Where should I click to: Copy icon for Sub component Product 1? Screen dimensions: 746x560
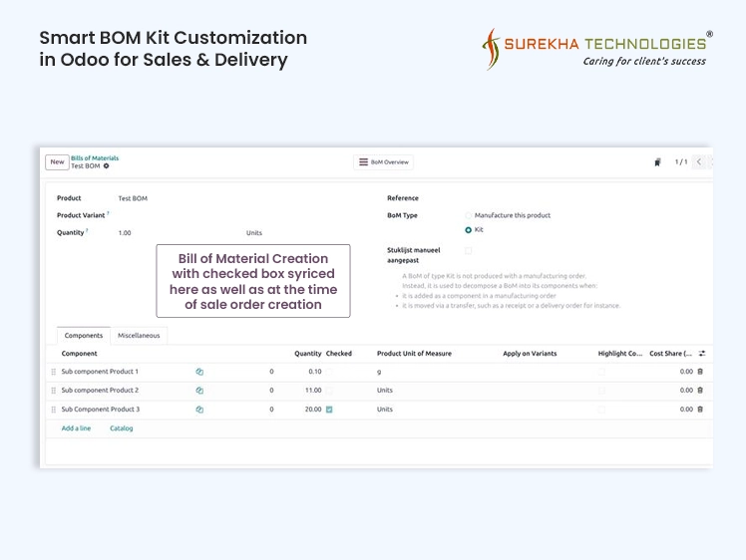pyautogui.click(x=199, y=372)
